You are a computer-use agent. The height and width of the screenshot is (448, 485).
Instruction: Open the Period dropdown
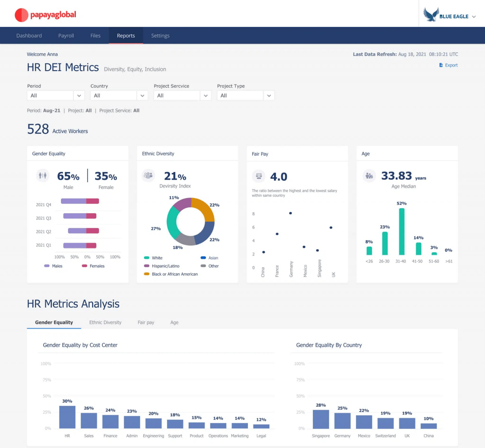point(56,96)
